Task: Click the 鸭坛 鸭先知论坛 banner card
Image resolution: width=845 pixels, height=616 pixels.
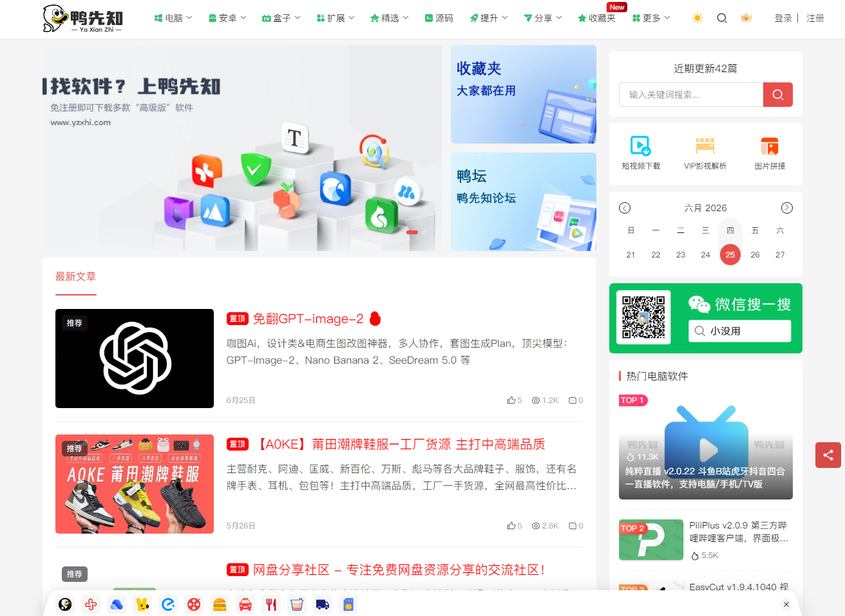Action: point(524,201)
